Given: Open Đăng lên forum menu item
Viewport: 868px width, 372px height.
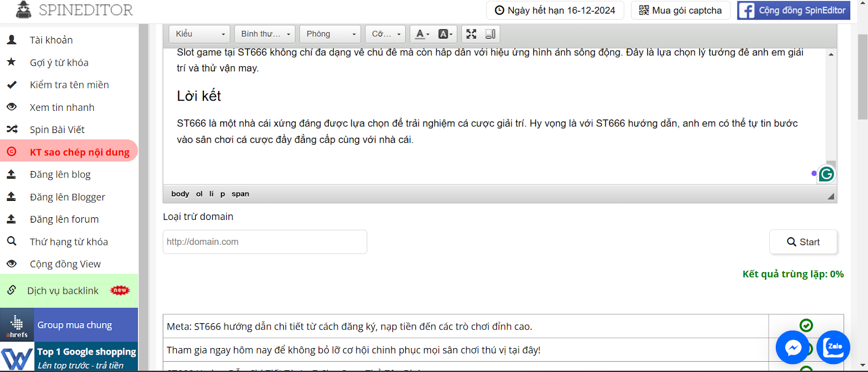Looking at the screenshot, I should tap(64, 219).
